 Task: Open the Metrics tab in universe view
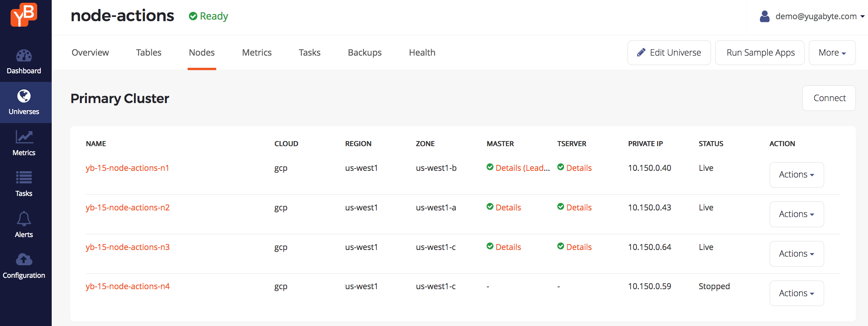(x=257, y=53)
